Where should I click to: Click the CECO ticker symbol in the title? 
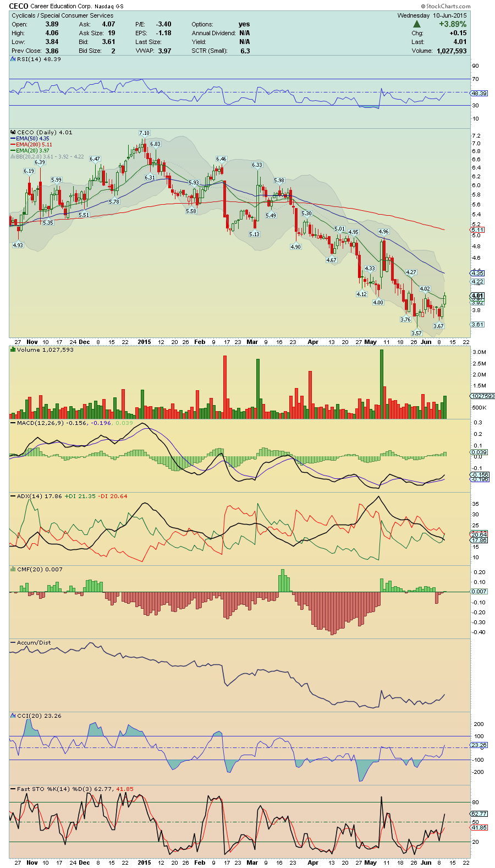coord(19,6)
